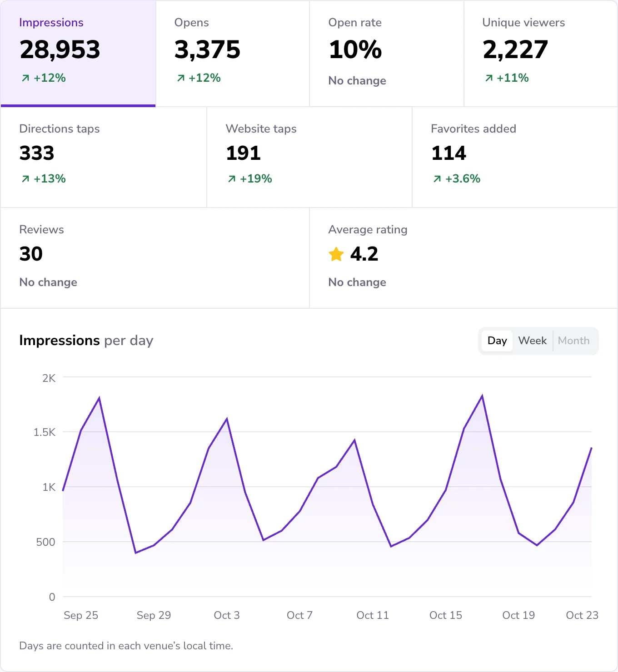
Task: Click the up arrow beside Website taps +19%
Action: (x=232, y=179)
